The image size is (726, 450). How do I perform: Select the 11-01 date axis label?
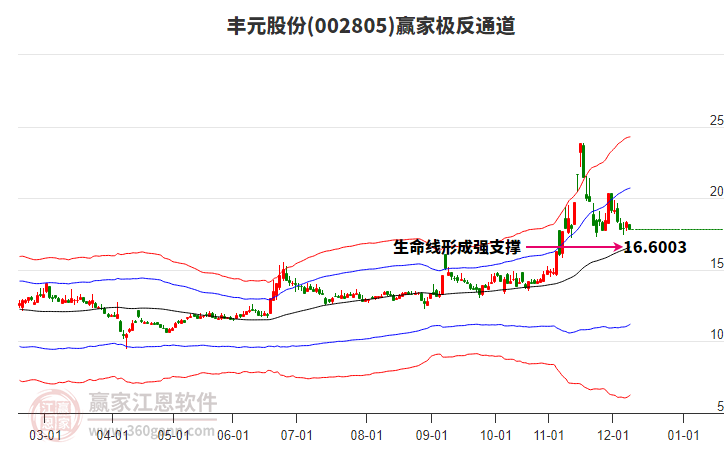(549, 436)
